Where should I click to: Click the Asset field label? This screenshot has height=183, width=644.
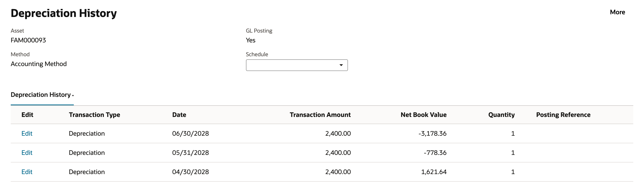coord(17,31)
